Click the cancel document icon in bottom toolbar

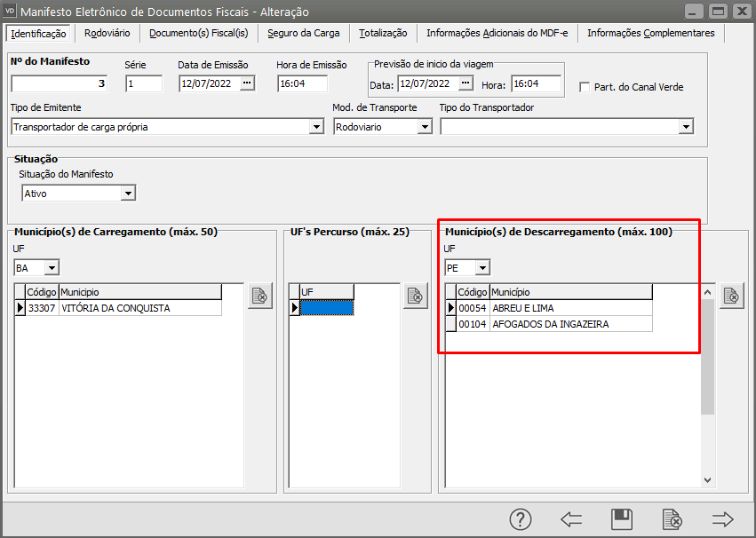672,519
